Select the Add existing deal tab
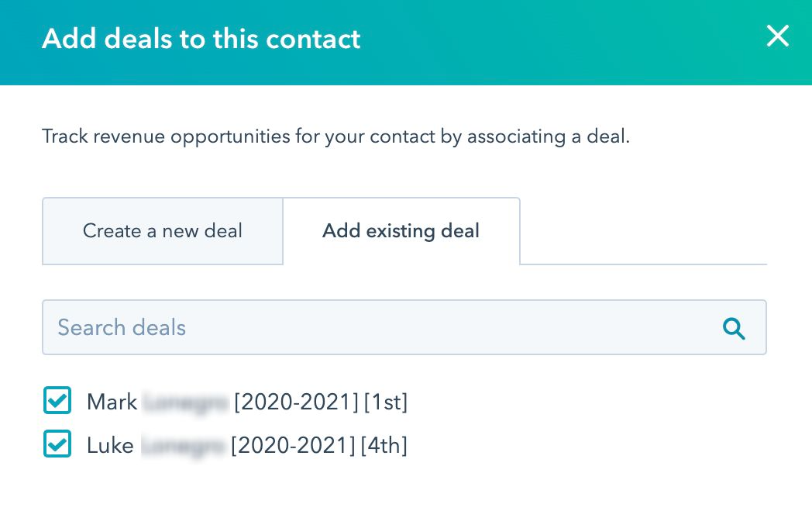The width and height of the screenshot is (812, 518). click(x=401, y=231)
